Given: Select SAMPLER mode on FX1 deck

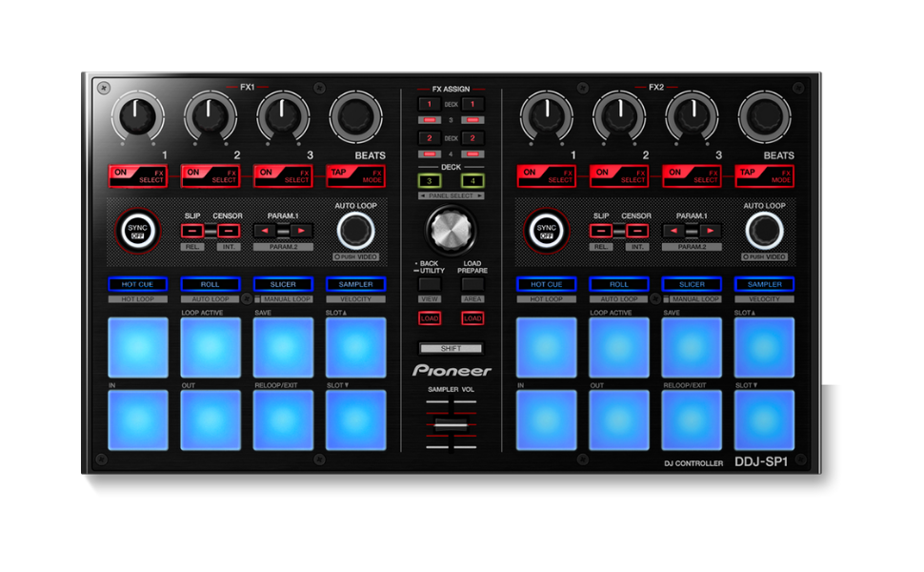Looking at the screenshot, I should coord(356,284).
